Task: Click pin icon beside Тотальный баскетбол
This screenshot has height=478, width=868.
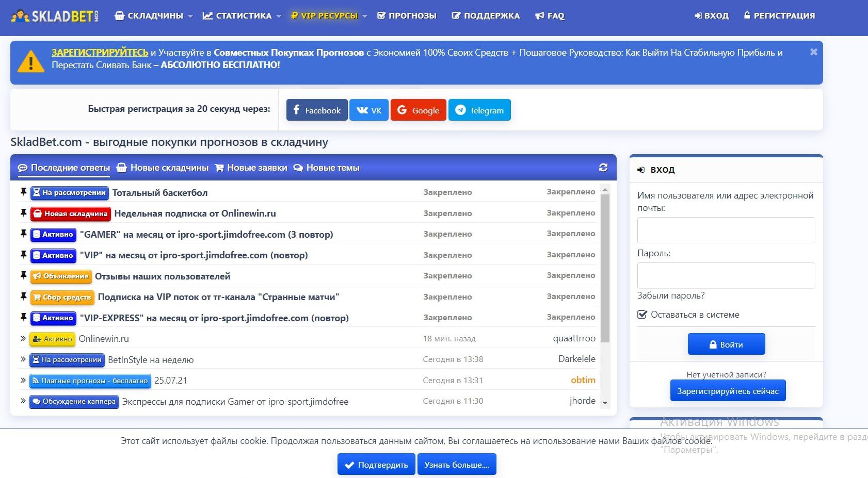Action: coord(23,192)
